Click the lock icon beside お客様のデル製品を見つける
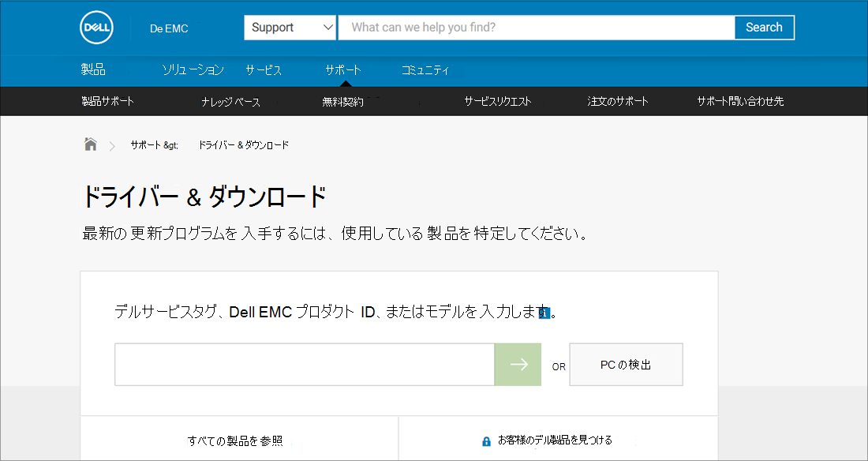Image resolution: width=868 pixels, height=461 pixels. tap(486, 441)
